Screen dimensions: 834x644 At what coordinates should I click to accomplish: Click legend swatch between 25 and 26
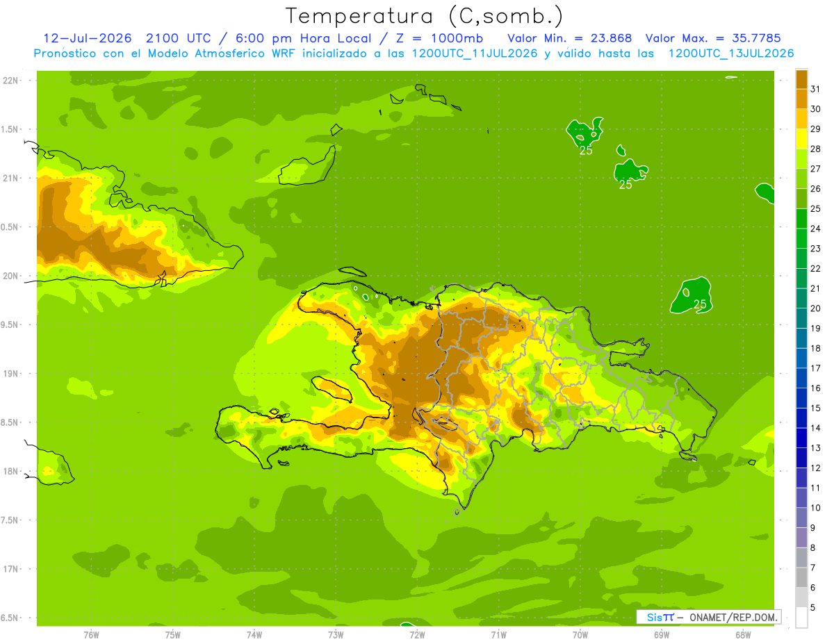coord(801,199)
